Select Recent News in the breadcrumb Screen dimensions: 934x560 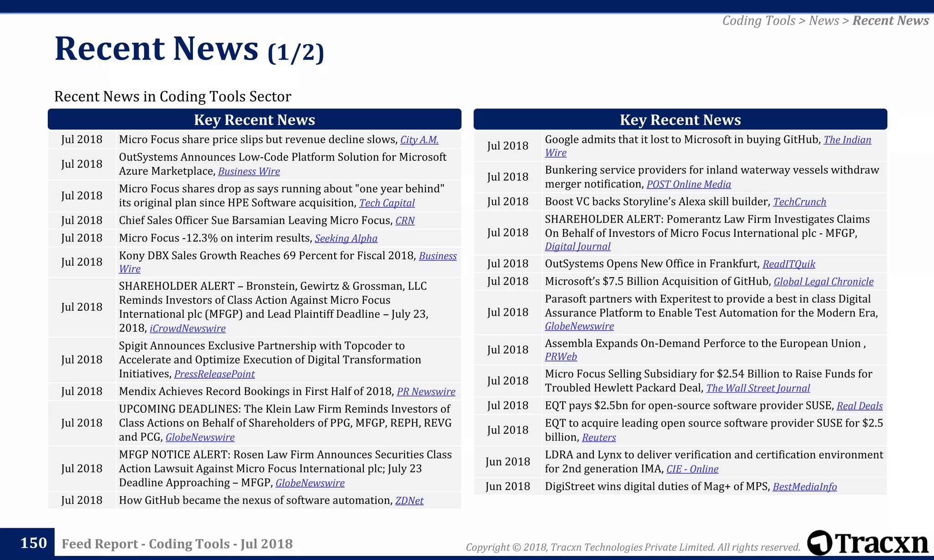click(x=891, y=21)
